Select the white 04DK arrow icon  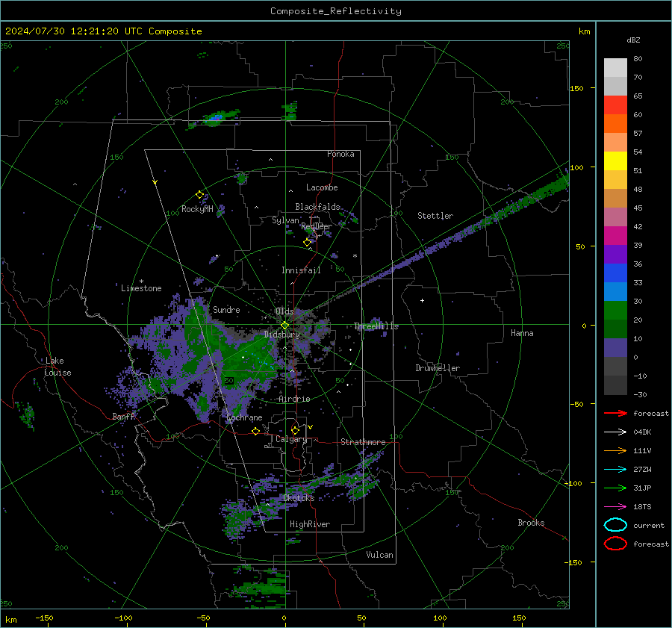[x=615, y=432]
